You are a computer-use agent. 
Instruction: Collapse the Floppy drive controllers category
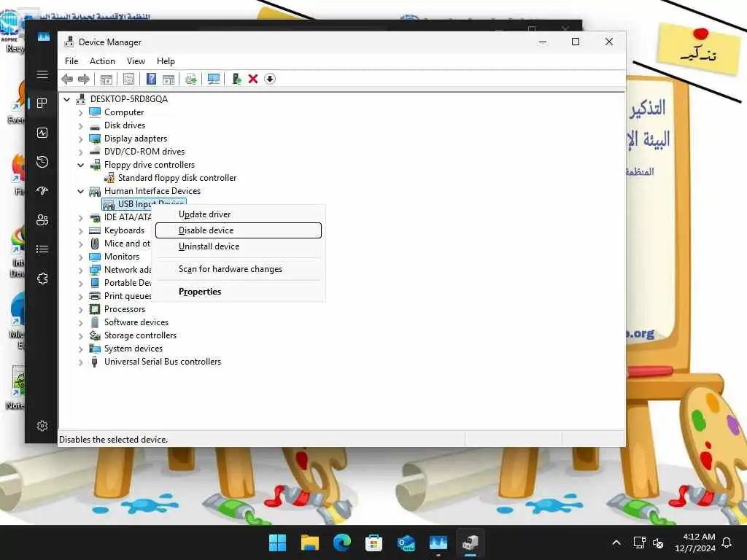[80, 165]
